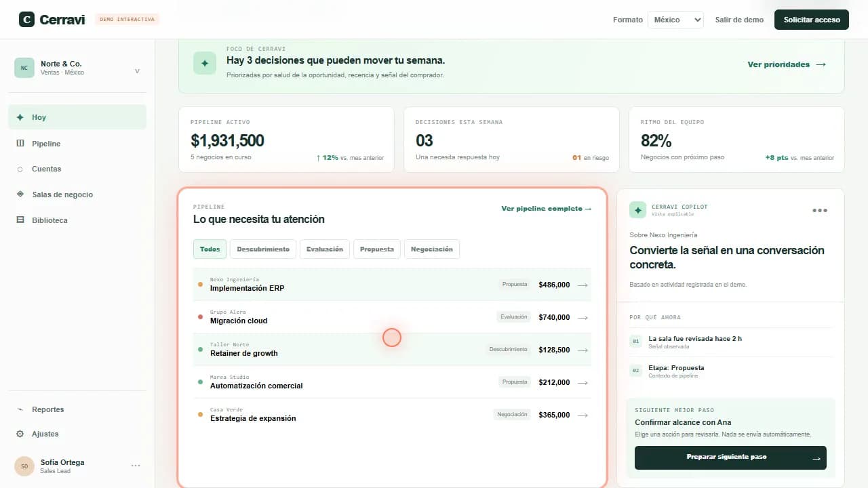This screenshot has height=488, width=868.
Task: Click the Cerravi logo icon
Action: coord(26,20)
